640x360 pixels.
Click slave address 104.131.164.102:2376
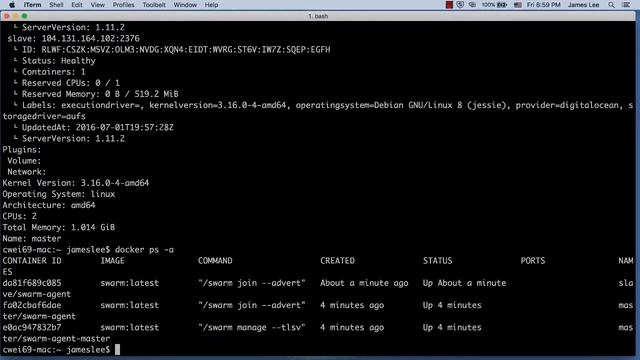[x=90, y=38]
